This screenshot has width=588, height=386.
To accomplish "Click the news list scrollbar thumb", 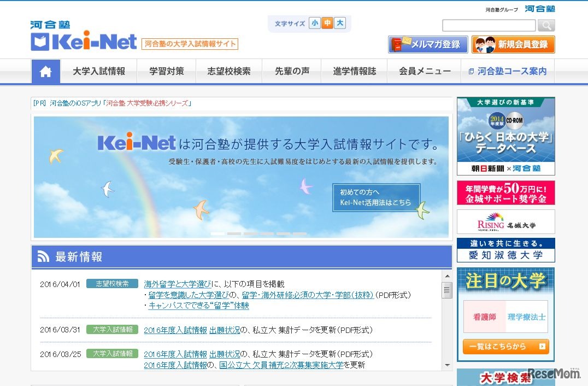I will [446, 290].
